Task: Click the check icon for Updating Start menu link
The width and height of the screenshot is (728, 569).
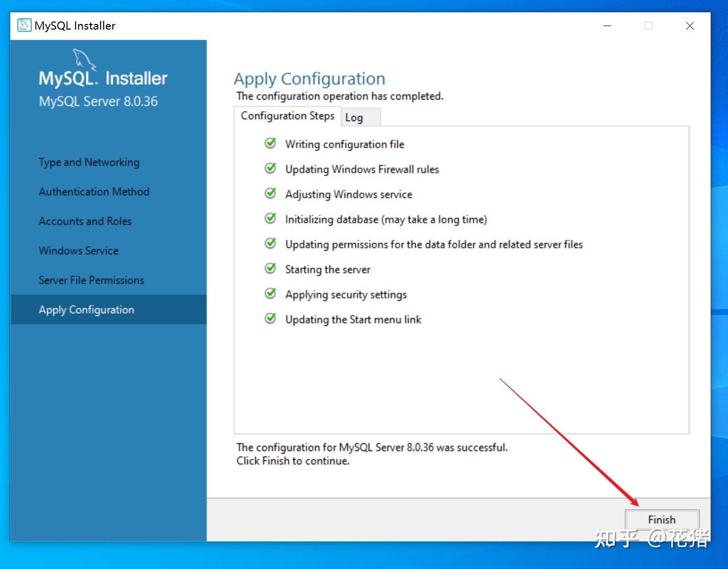Action: [x=271, y=318]
